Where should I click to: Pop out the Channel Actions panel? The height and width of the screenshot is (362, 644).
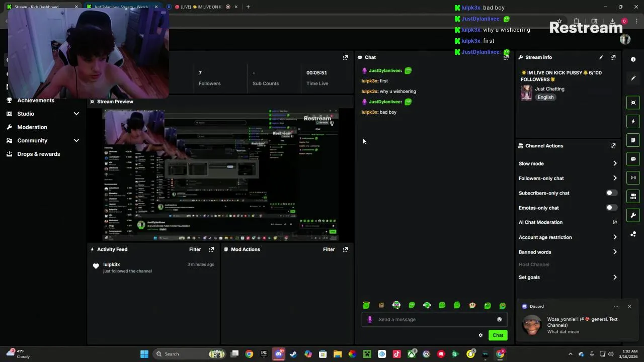pos(613,146)
